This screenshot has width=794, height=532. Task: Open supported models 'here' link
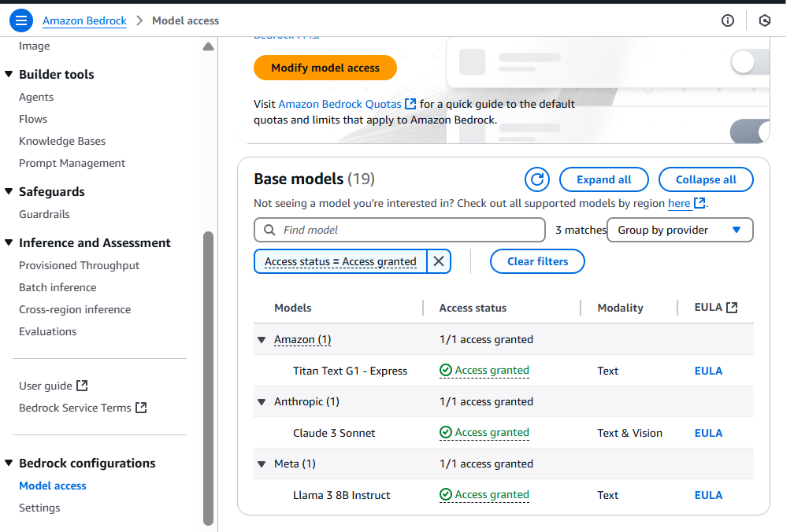pyautogui.click(x=679, y=203)
